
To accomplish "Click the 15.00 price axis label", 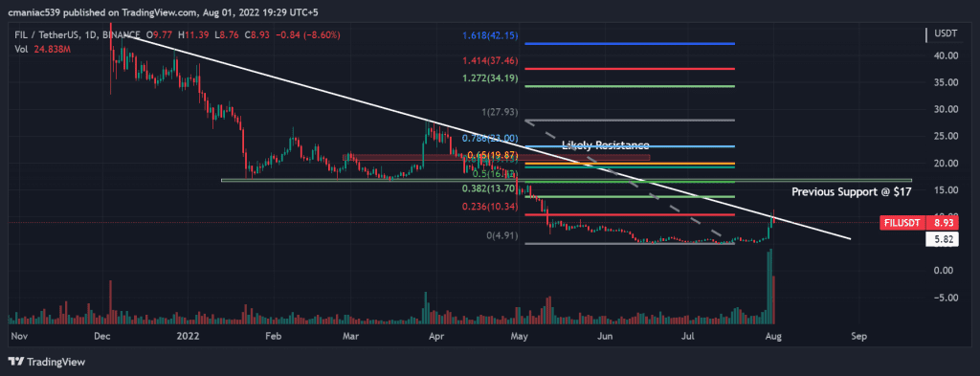I will pyautogui.click(x=947, y=189).
